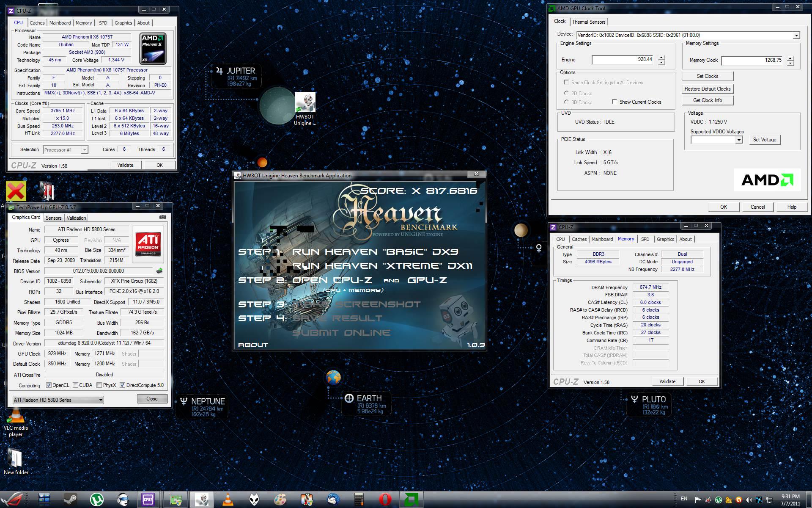Click the red X desktop icon
Image resolution: width=812 pixels, height=508 pixels.
pos(16,191)
